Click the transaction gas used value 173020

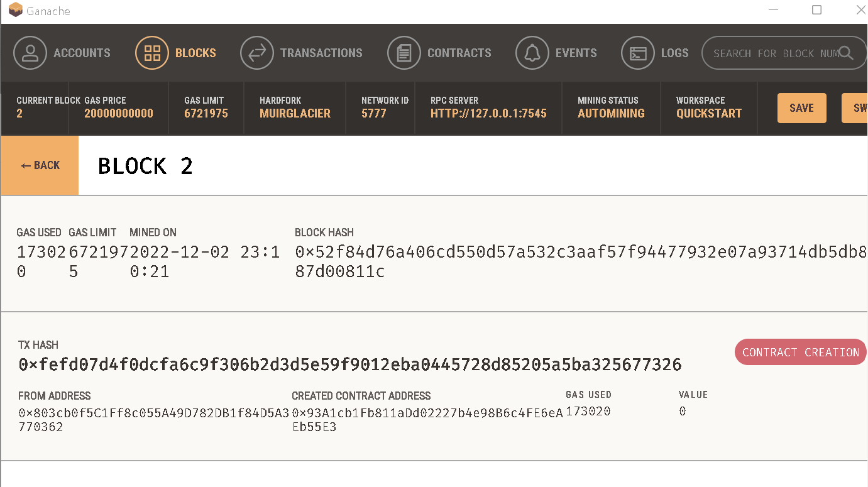[588, 412]
